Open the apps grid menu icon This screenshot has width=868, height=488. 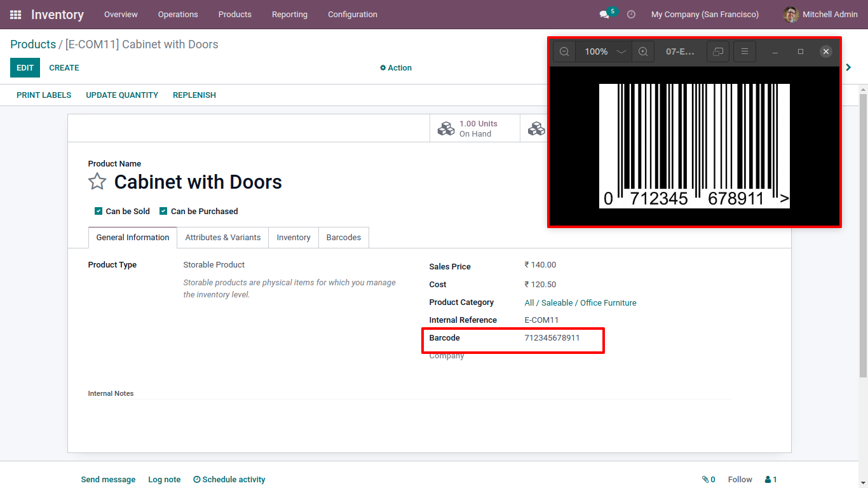click(x=15, y=14)
